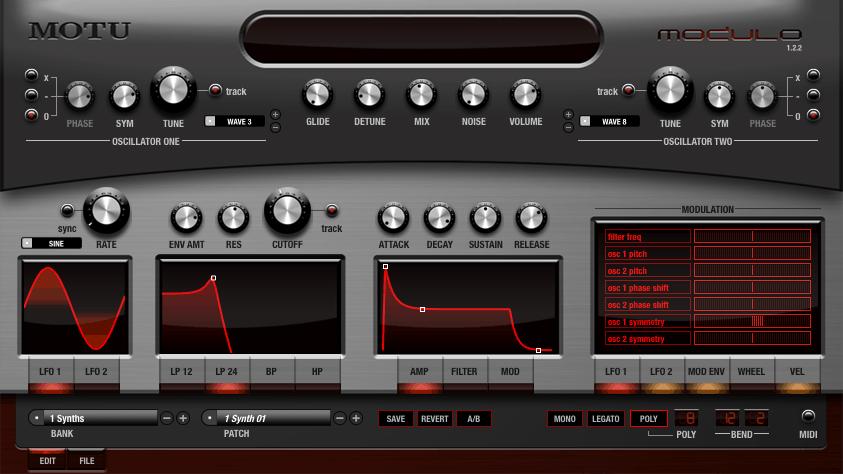
Task: Click the NOISE knob
Action: (473, 95)
